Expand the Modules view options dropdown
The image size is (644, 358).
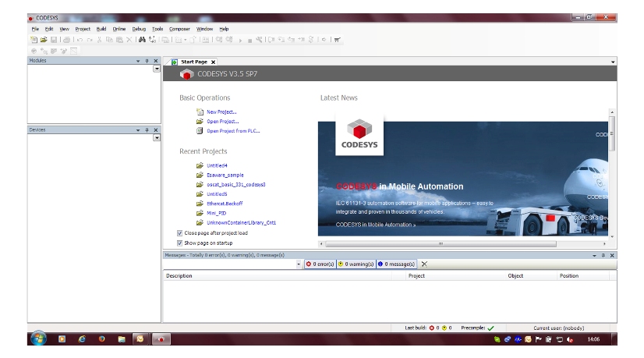(157, 69)
